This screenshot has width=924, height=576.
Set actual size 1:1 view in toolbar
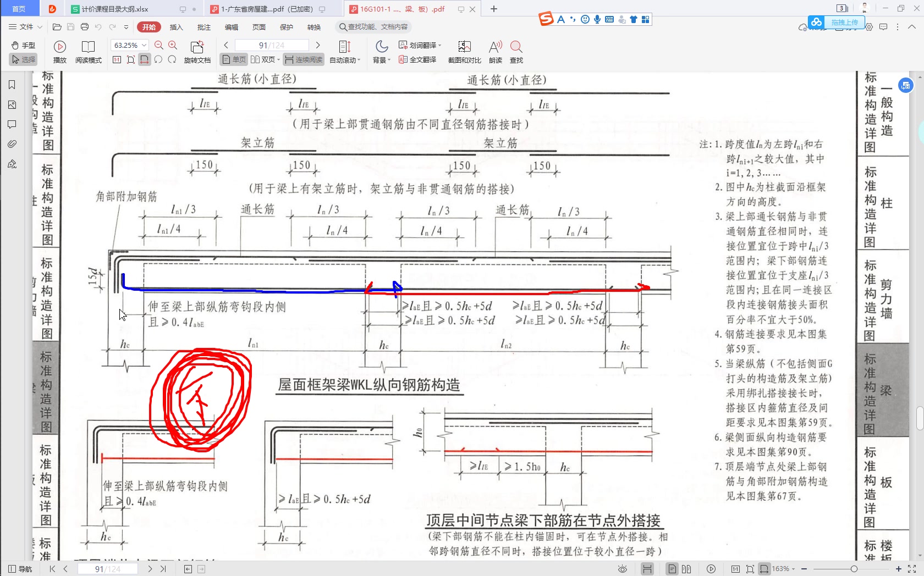(117, 59)
